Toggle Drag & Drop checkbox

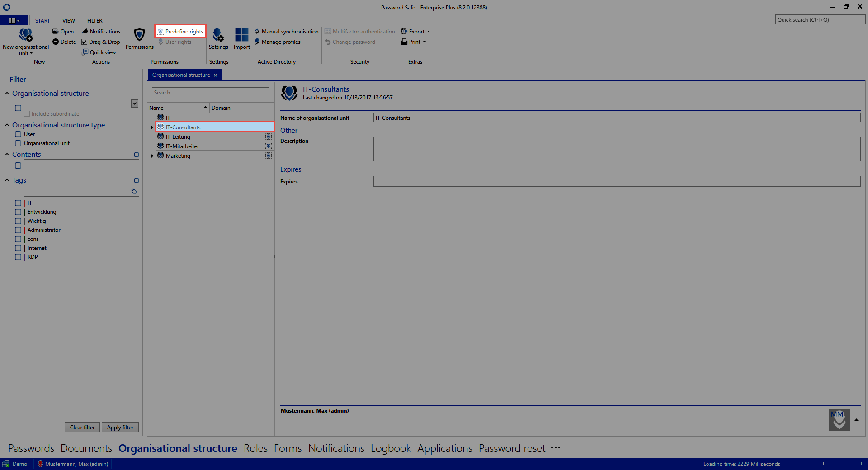(85, 42)
